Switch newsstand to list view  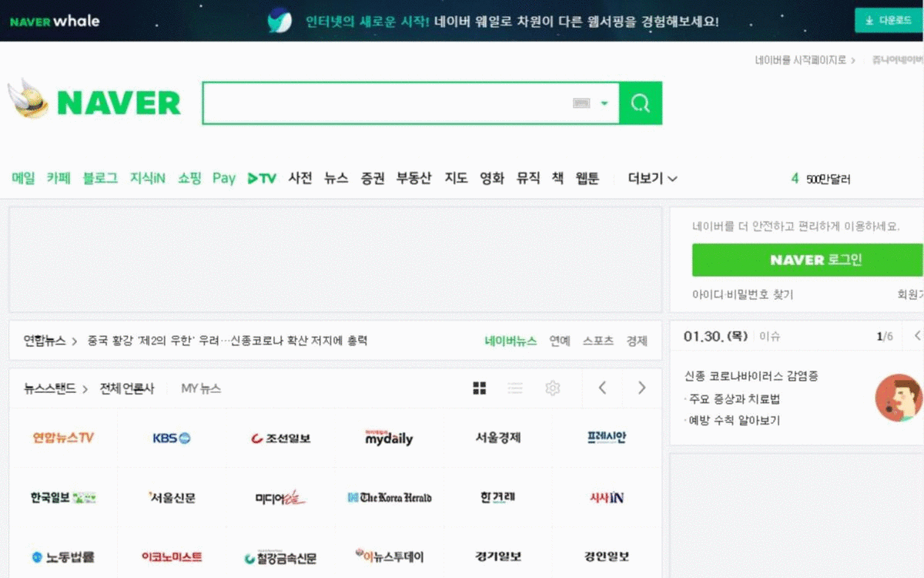tap(515, 388)
